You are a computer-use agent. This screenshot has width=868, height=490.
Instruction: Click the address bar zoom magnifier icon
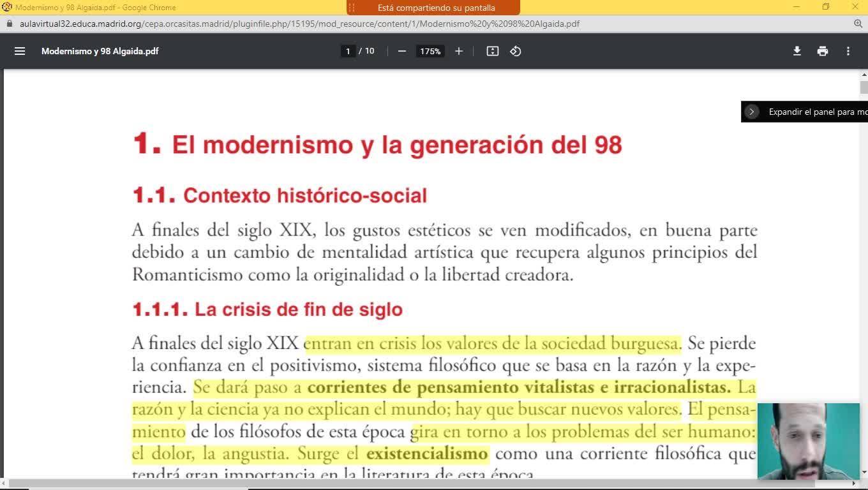[x=858, y=24]
